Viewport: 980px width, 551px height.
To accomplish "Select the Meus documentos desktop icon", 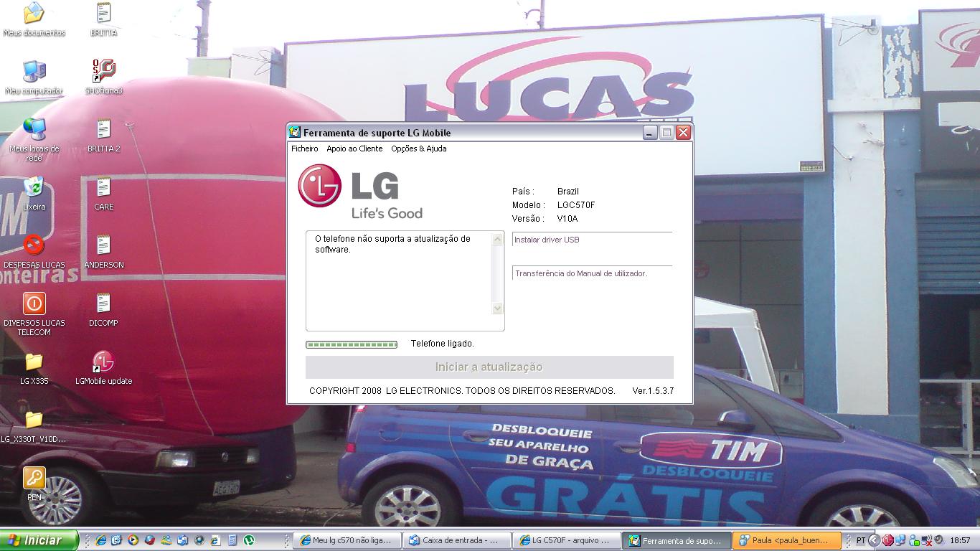I will coord(34,20).
